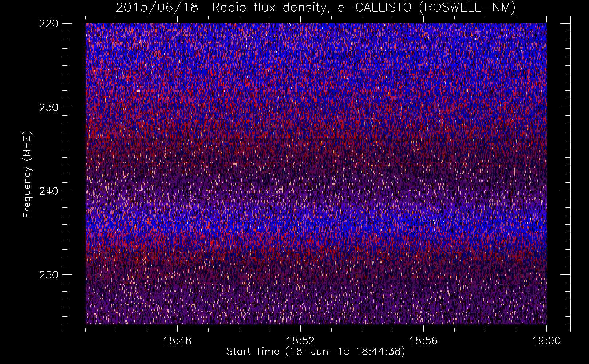Click the 250 frequency tick label
Viewport: 589px width, 364px height.
(48, 275)
